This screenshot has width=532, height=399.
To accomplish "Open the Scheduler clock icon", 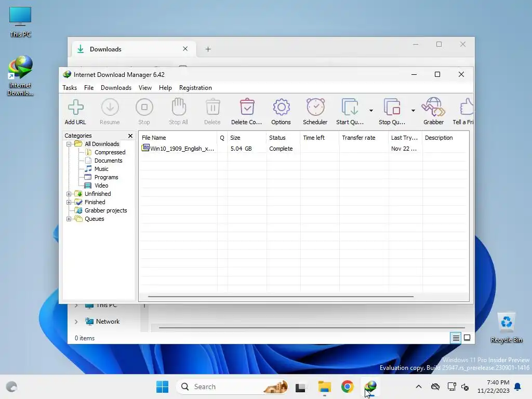I will 315,107.
